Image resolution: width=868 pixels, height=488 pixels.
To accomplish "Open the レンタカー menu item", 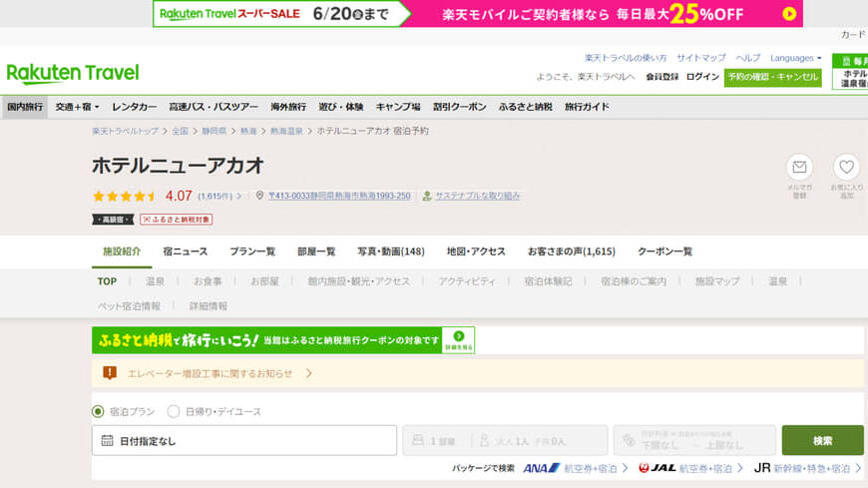I will point(134,107).
